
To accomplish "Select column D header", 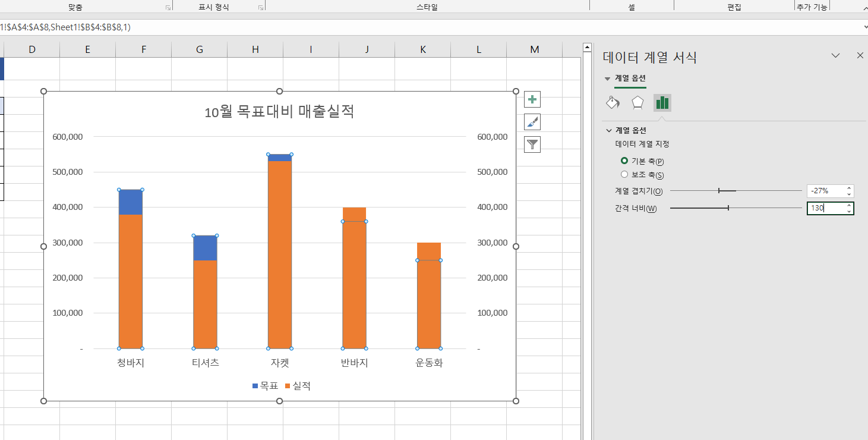I will click(32, 49).
